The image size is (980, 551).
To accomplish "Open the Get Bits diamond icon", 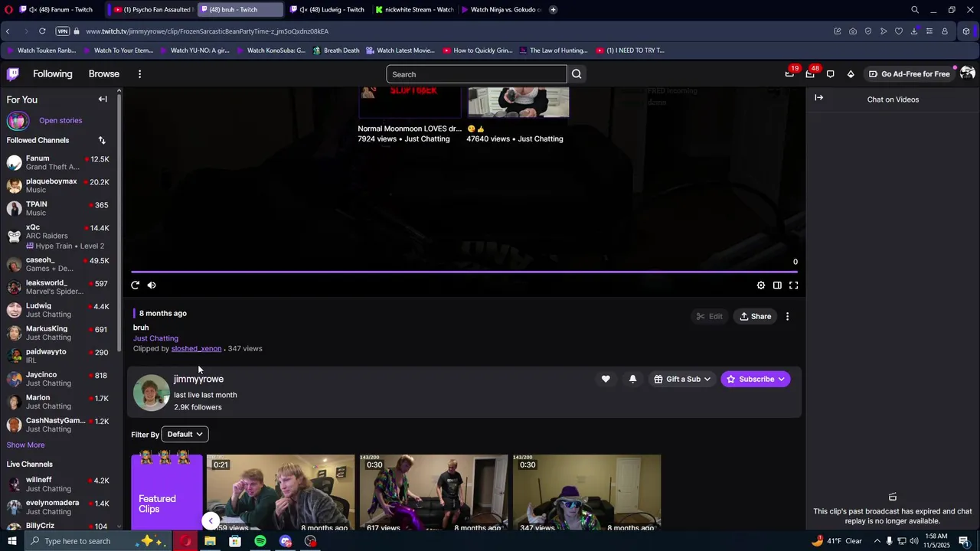I will coord(851,74).
